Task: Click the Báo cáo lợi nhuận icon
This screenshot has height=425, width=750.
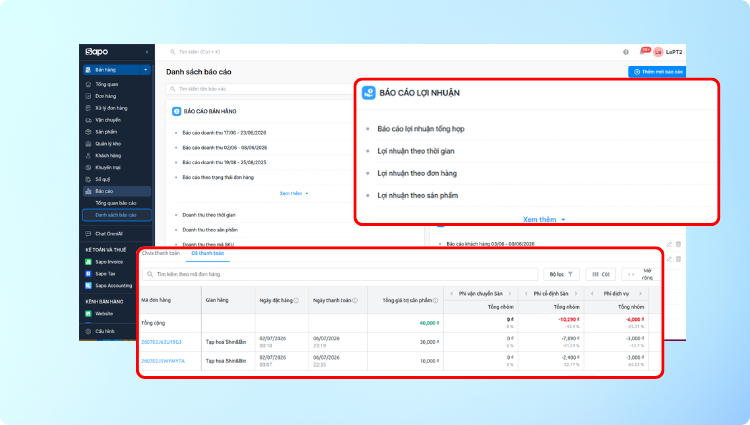Action: 369,93
